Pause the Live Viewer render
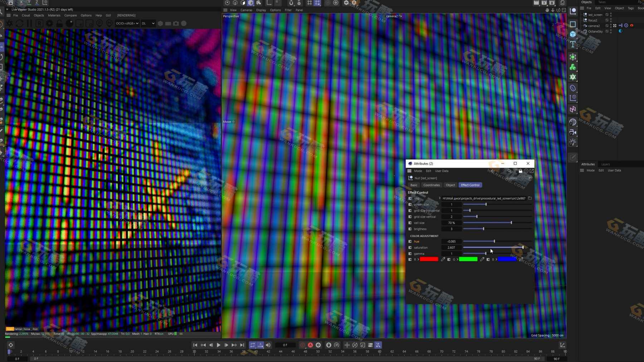Screen dimensions: 644x362 coord(29,23)
